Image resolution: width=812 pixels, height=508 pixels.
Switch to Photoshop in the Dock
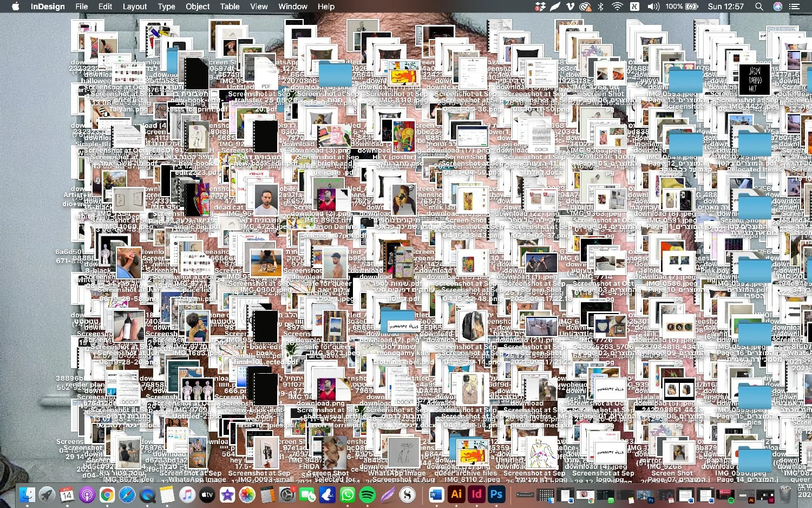pos(496,494)
